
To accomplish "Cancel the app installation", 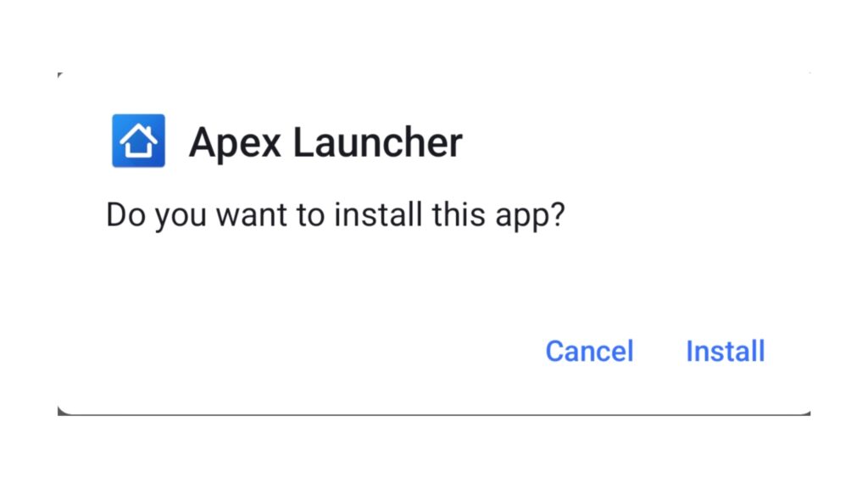I will [589, 351].
